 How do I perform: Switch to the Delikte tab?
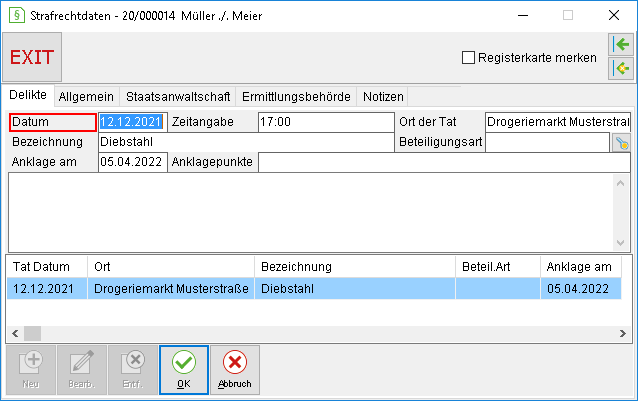point(28,95)
